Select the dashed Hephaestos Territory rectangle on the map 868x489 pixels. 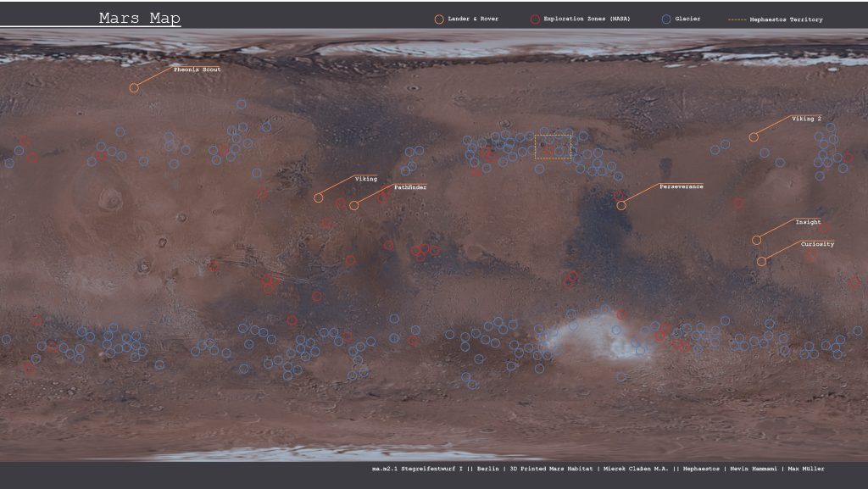click(x=554, y=146)
